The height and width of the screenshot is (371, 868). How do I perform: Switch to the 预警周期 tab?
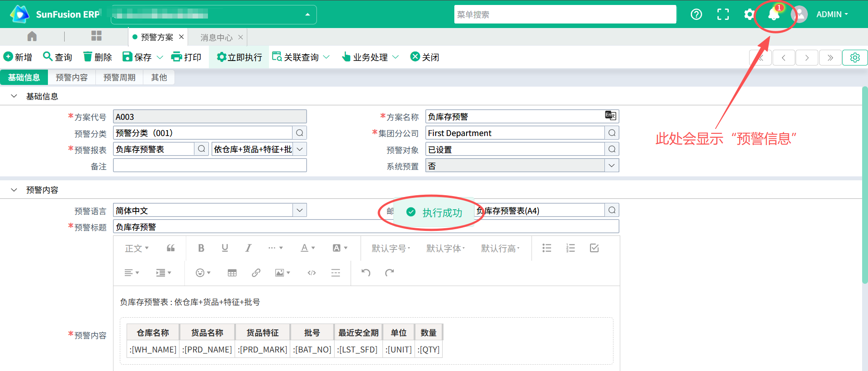coord(119,78)
